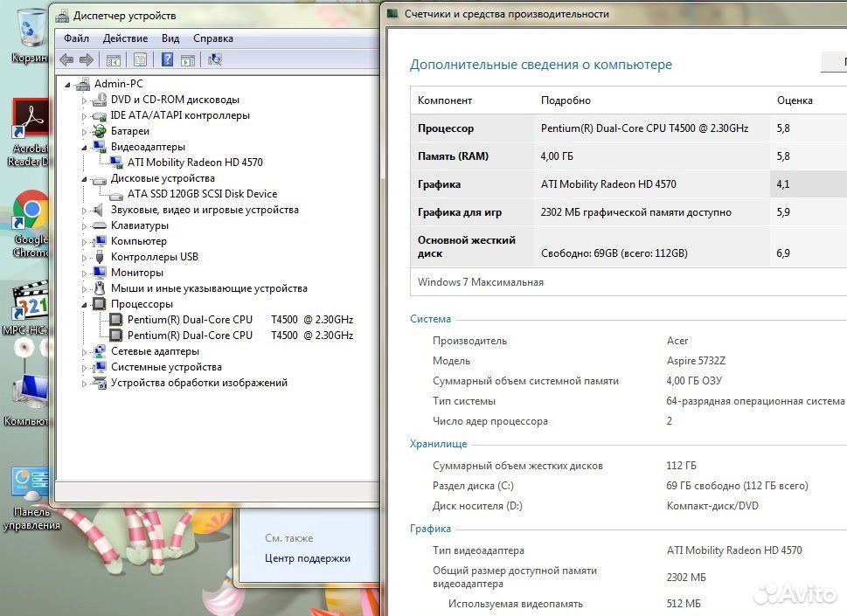The width and height of the screenshot is (847, 616).
Task: Launch Google Chrome desktop shortcut
Action: 31,224
